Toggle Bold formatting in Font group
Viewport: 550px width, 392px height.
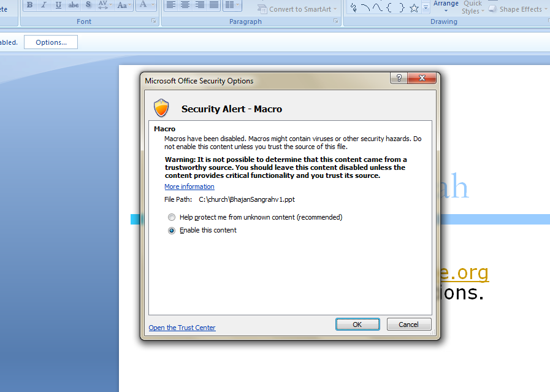click(x=30, y=5)
